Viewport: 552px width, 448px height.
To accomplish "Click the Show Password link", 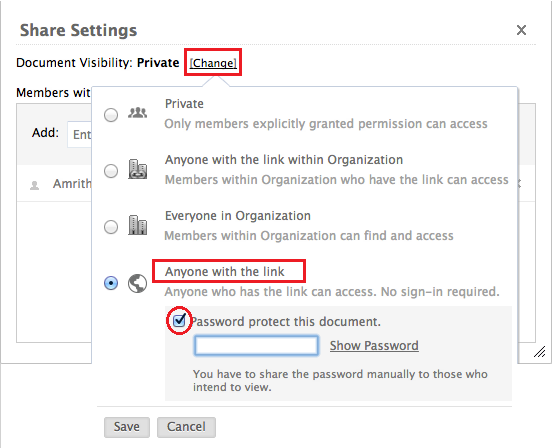I will click(x=374, y=346).
